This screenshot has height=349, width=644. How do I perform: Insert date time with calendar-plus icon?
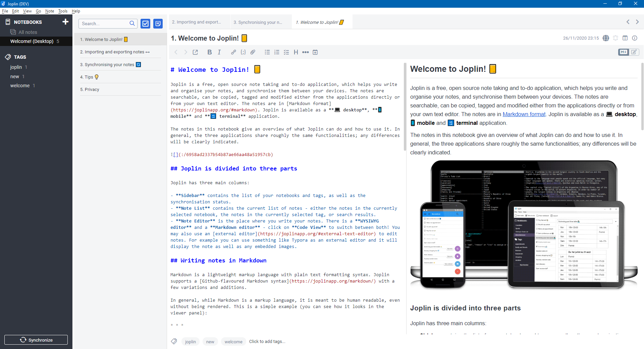coord(315,52)
